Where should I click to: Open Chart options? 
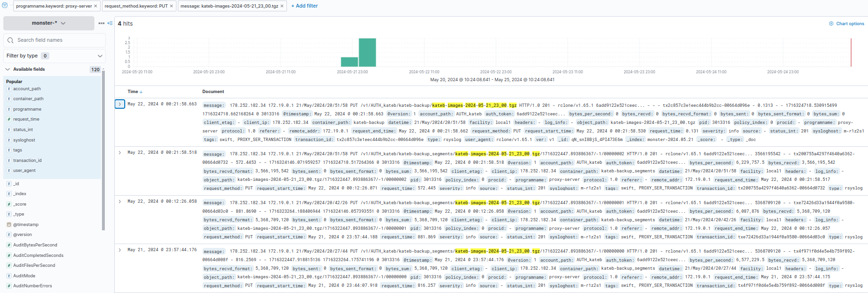[x=846, y=23]
